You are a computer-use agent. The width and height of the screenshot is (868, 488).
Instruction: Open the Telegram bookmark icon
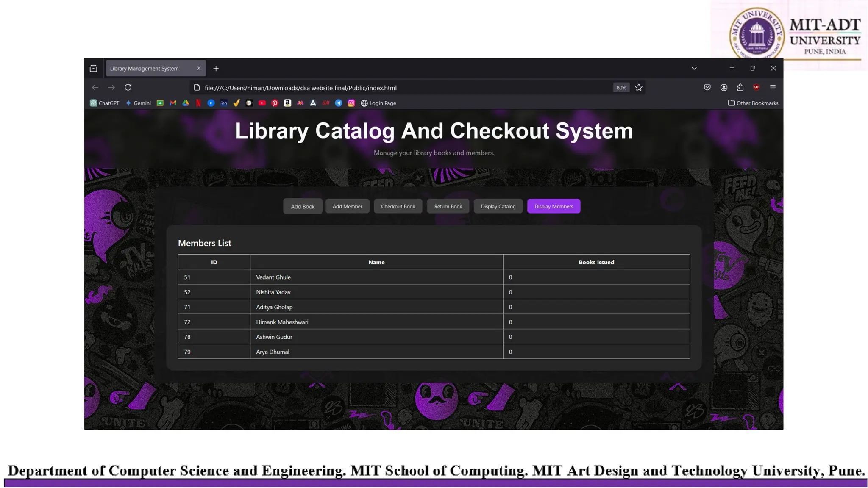click(x=338, y=103)
